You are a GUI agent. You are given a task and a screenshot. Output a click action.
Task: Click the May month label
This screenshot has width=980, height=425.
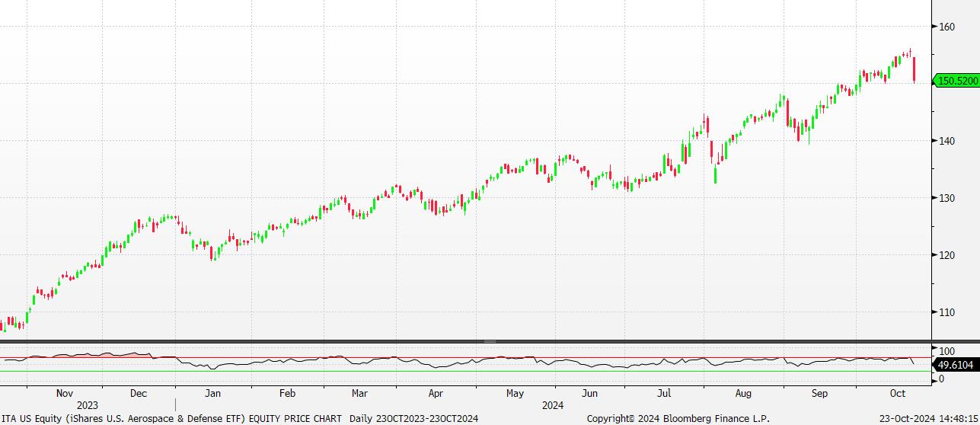pos(515,394)
